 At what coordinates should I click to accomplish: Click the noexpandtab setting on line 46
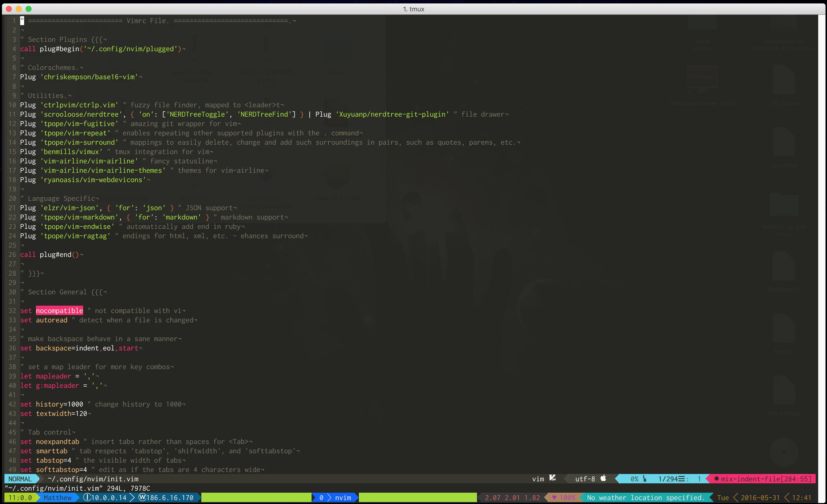click(x=57, y=441)
